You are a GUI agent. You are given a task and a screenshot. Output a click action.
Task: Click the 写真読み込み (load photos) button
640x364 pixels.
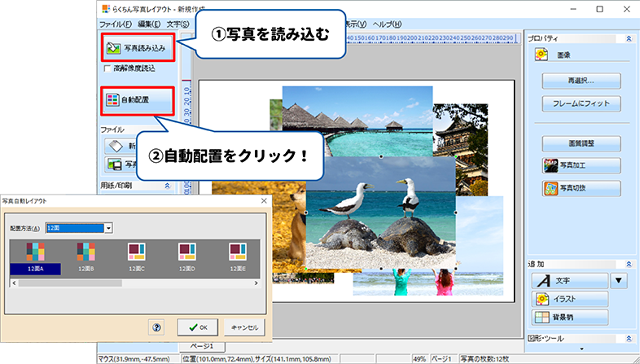tap(136, 49)
